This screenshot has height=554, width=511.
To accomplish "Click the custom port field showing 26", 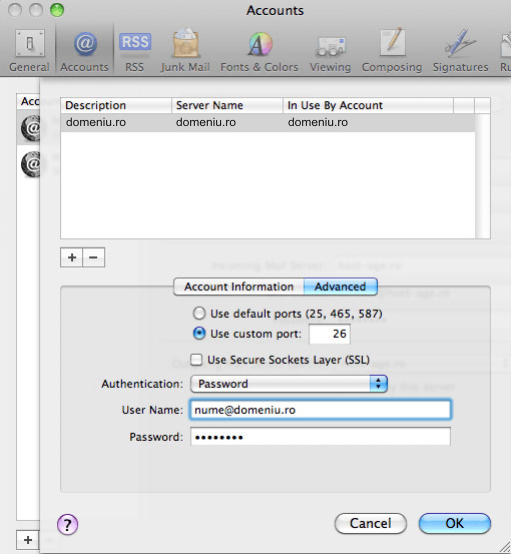I will [330, 334].
